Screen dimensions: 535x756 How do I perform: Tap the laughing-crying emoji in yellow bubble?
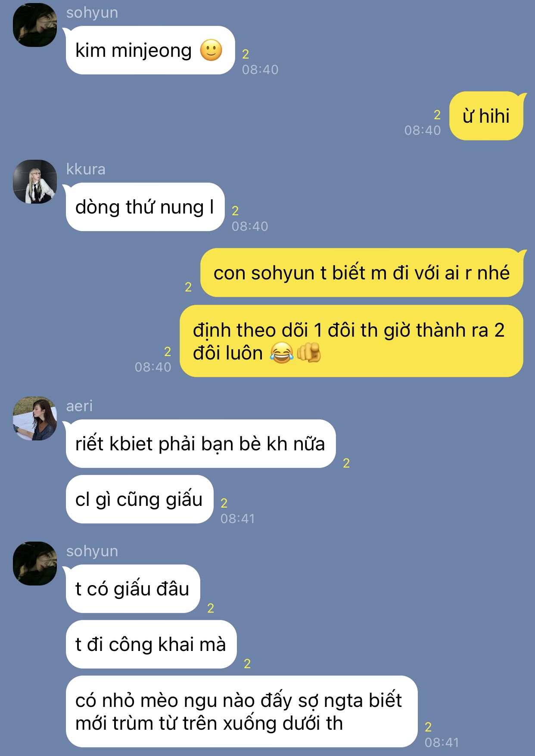pyautogui.click(x=282, y=353)
